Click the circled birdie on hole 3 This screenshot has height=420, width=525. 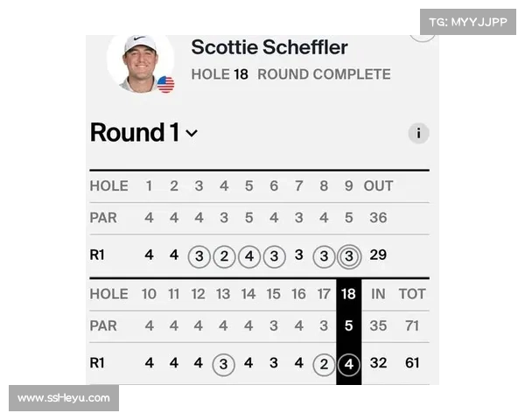pos(199,256)
